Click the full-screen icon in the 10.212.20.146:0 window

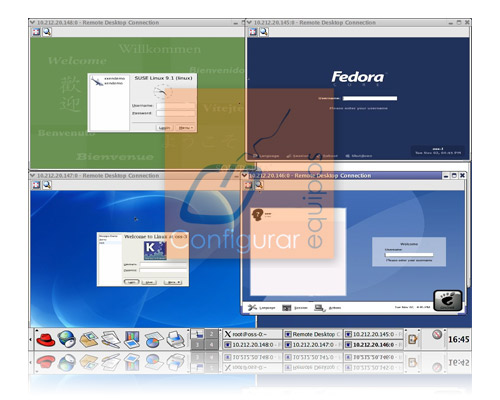248,185
